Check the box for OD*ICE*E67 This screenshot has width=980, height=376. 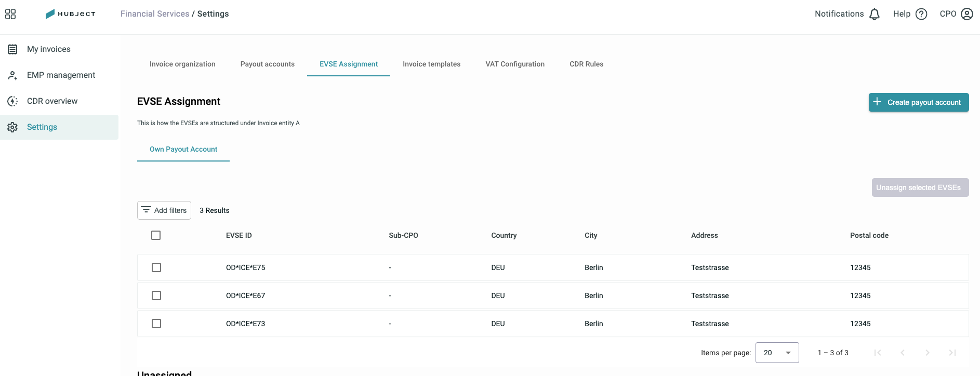156,296
